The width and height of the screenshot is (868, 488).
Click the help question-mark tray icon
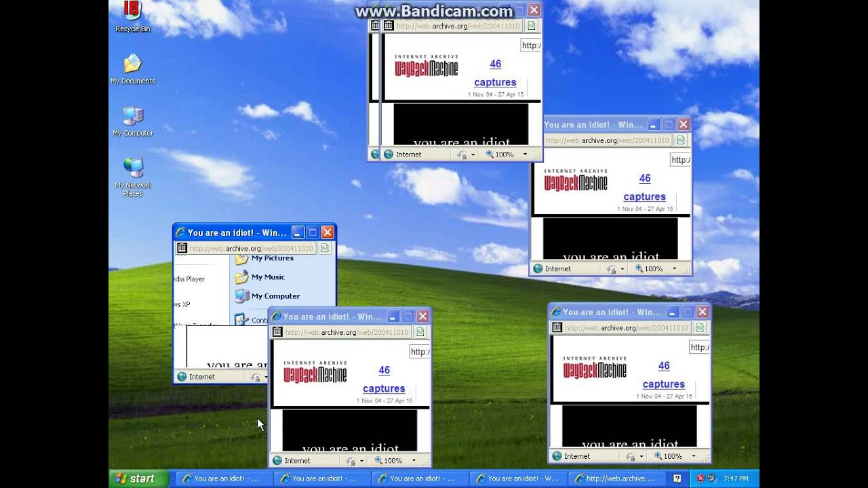(677, 478)
